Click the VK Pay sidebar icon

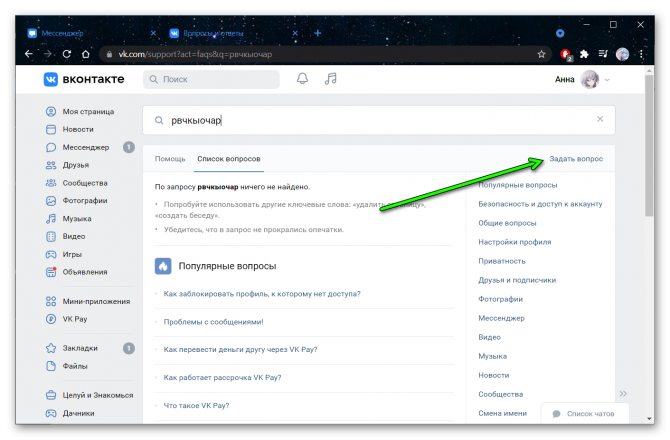pos(51,319)
